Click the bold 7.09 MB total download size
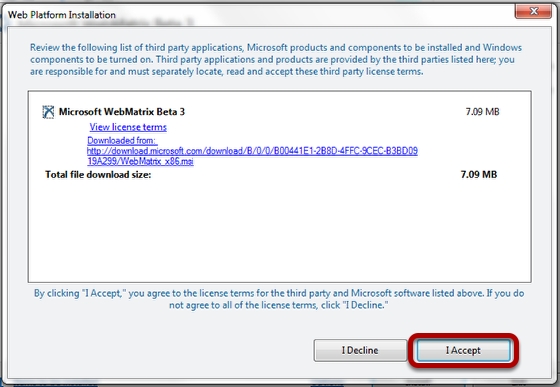Viewport: 560px width, 387px height. [479, 175]
